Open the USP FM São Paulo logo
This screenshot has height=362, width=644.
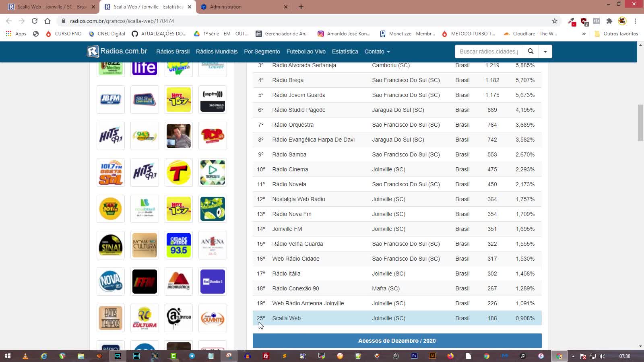coord(213,99)
